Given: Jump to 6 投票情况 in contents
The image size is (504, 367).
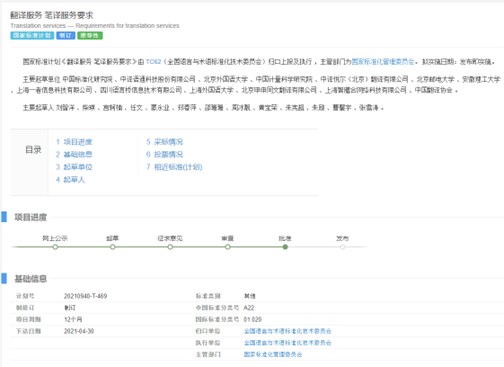Looking at the screenshot, I should point(165,154).
